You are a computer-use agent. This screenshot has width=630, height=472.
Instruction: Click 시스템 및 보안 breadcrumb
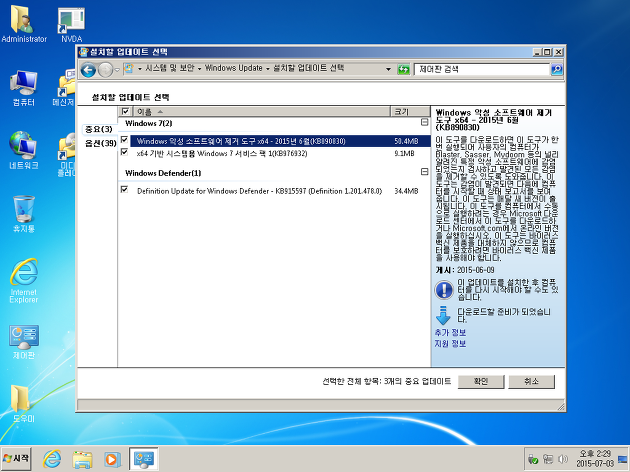tap(170, 68)
